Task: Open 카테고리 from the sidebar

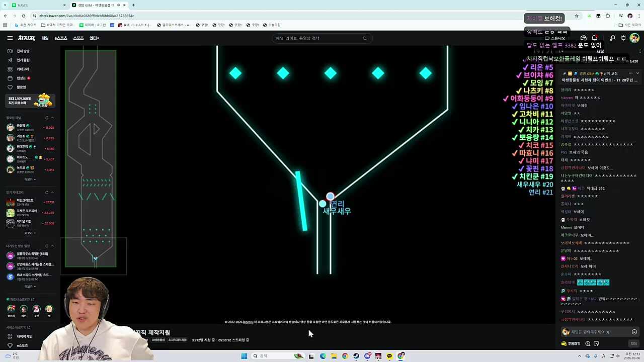Action: click(x=23, y=69)
